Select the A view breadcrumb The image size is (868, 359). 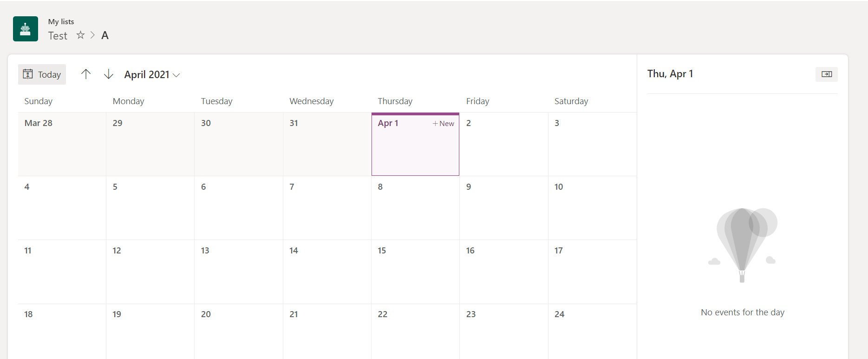105,35
